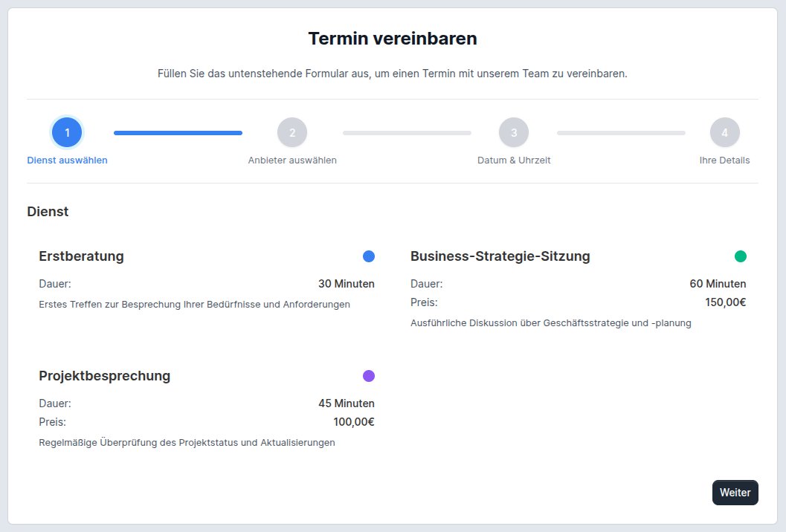This screenshot has height=532, width=786.
Task: Click step 2 circle indicator
Action: coord(292,133)
